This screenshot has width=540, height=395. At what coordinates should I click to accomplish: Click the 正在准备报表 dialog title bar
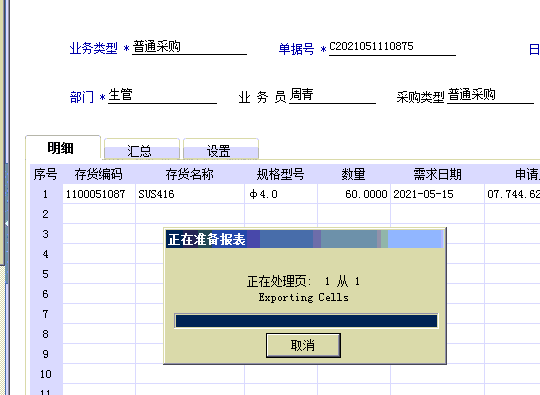pos(305,239)
